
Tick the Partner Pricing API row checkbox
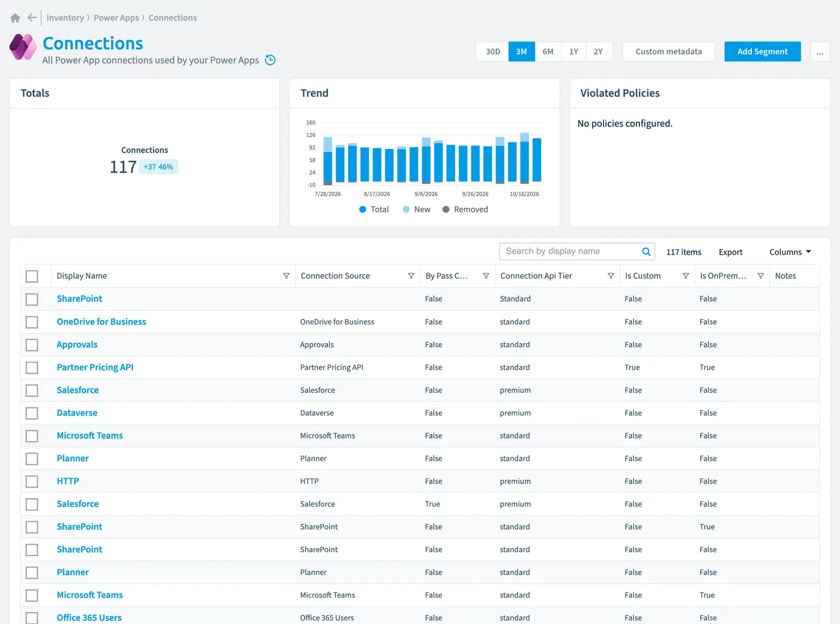[32, 367]
